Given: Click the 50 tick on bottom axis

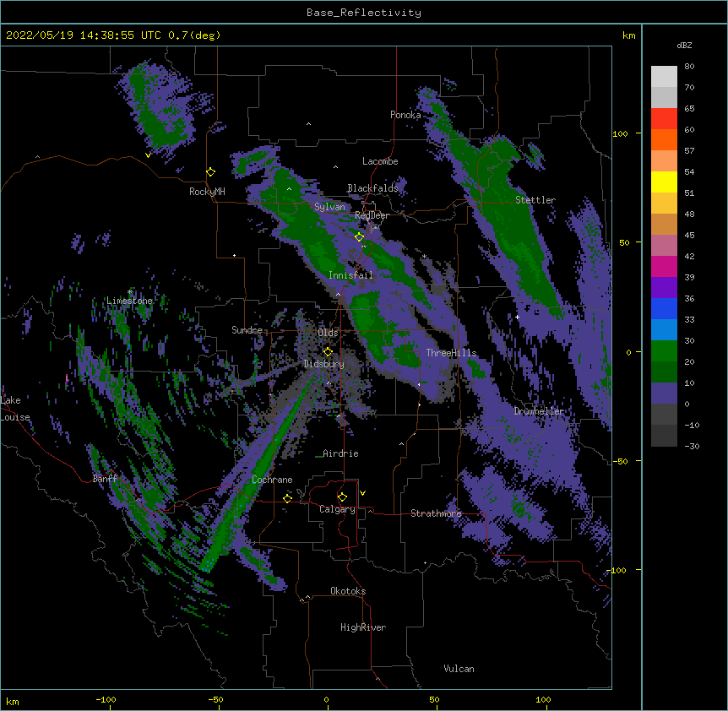Looking at the screenshot, I should tap(434, 699).
